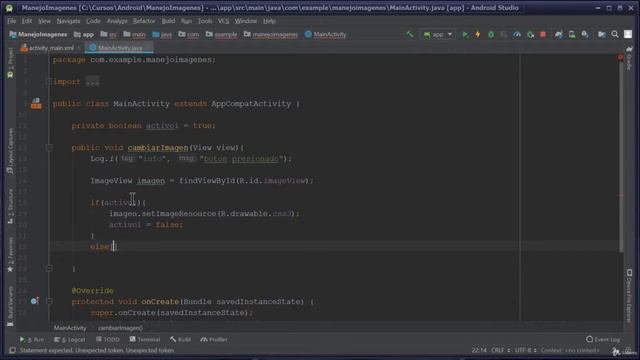Collapse the cambiarImagen method fold marker
This screenshot has height=360, width=640.
click(49, 147)
